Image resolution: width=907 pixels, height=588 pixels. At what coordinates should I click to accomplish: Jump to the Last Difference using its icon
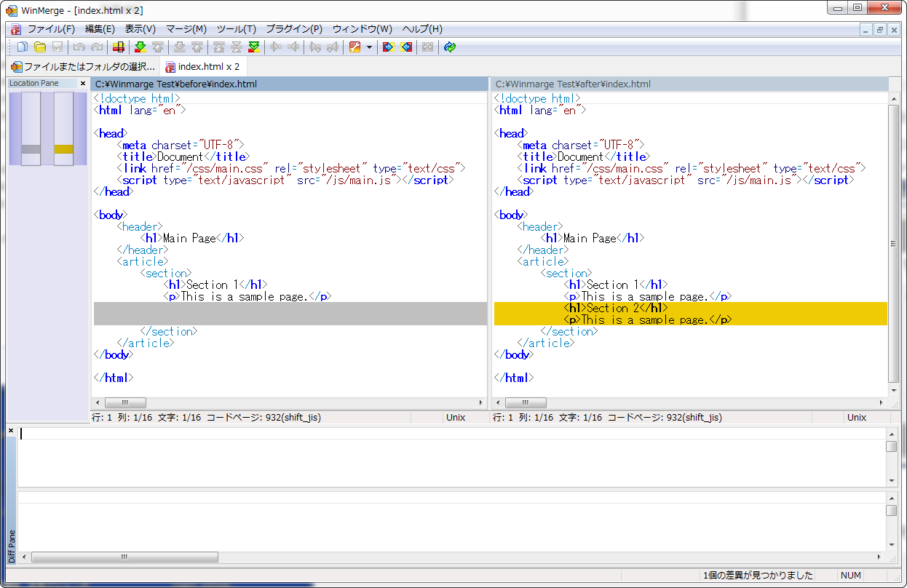pos(254,47)
